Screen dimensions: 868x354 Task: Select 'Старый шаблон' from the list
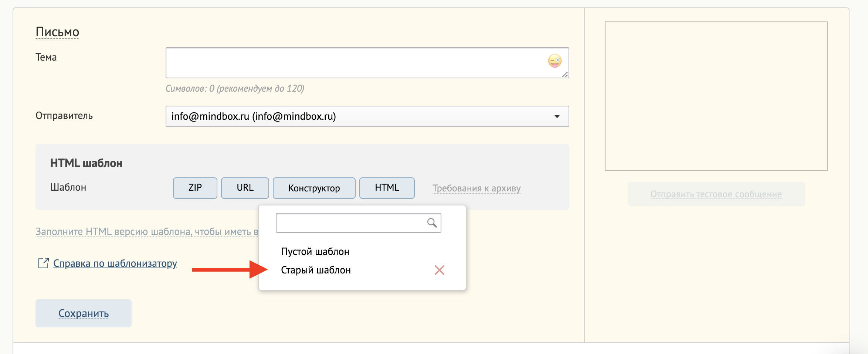[x=316, y=270]
